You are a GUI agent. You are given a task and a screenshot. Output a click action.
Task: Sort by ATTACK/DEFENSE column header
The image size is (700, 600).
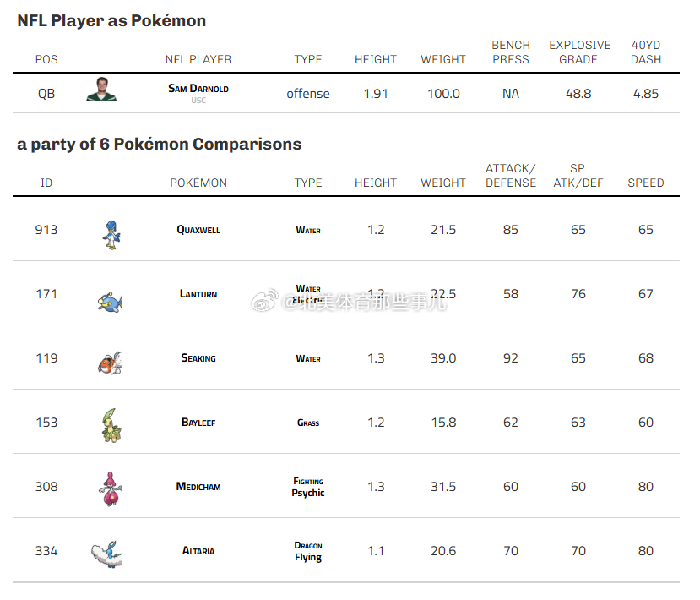511,176
